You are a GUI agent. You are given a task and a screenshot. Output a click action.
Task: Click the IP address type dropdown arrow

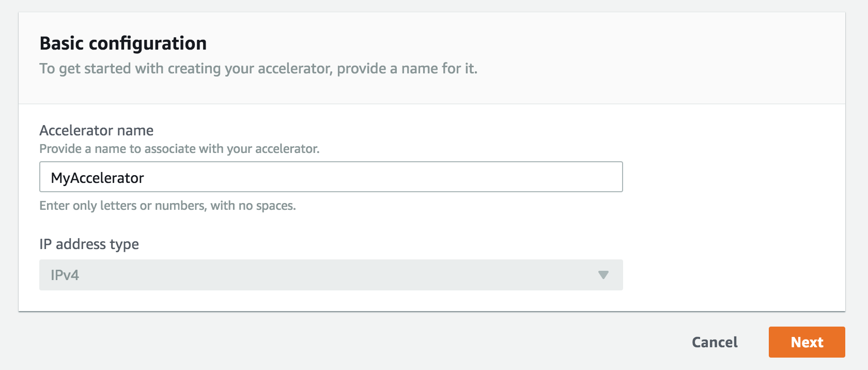603,275
